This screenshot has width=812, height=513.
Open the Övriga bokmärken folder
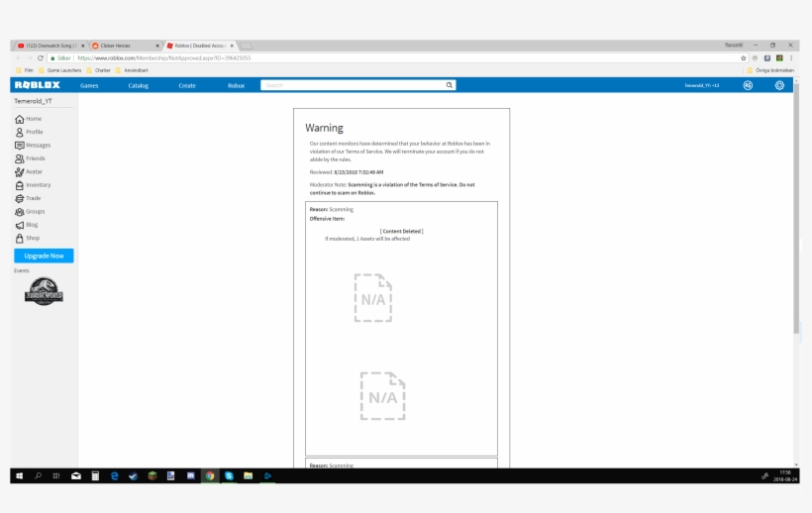click(770, 70)
